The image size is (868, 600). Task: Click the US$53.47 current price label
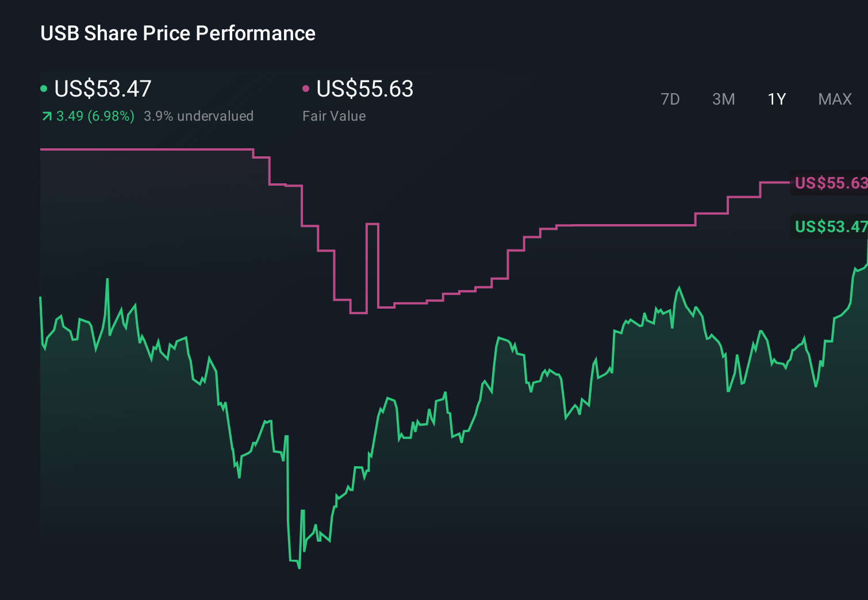(102, 89)
